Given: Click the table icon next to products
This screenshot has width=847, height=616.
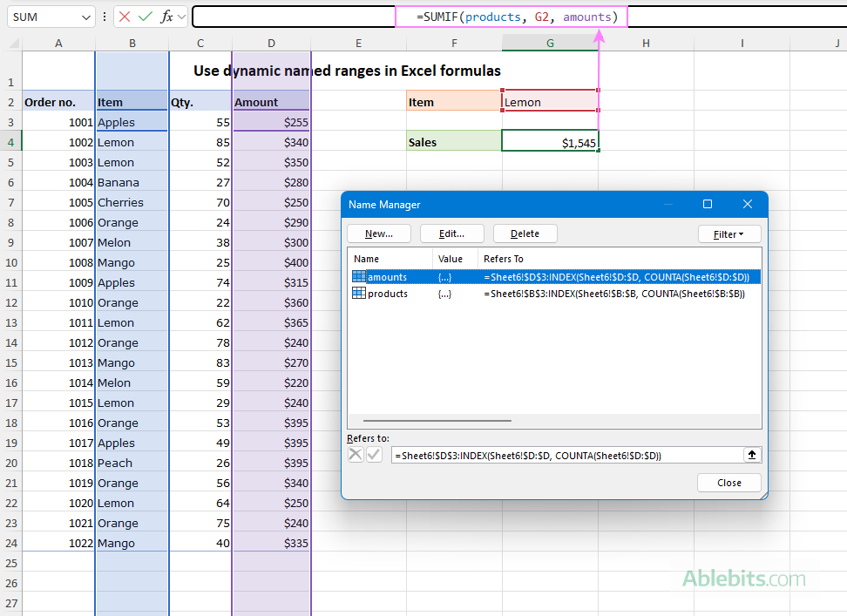Looking at the screenshot, I should coord(358,294).
